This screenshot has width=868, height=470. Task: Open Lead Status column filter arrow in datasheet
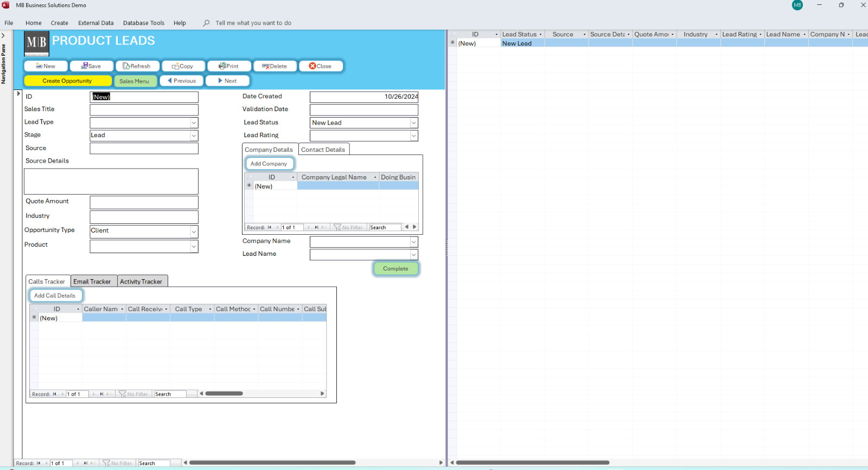click(540, 34)
